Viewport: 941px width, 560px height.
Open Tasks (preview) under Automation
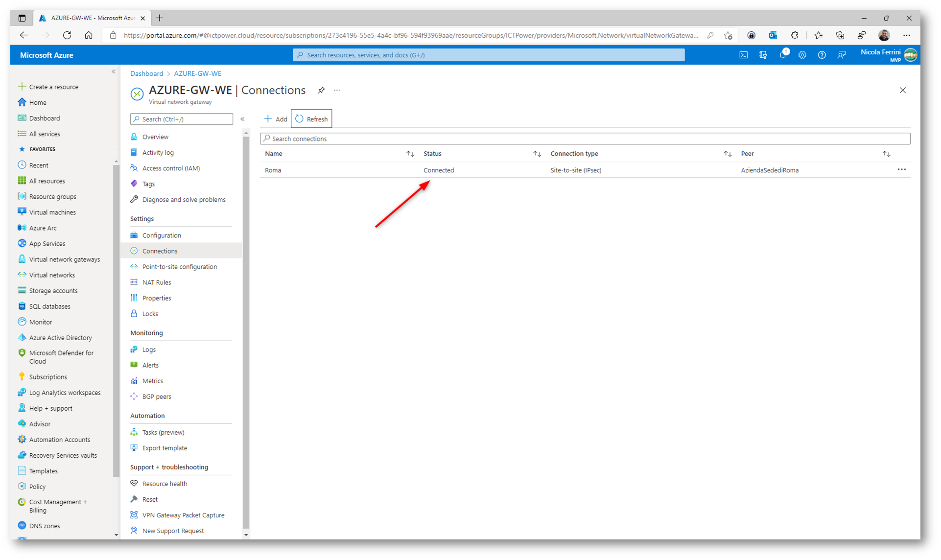point(163,432)
